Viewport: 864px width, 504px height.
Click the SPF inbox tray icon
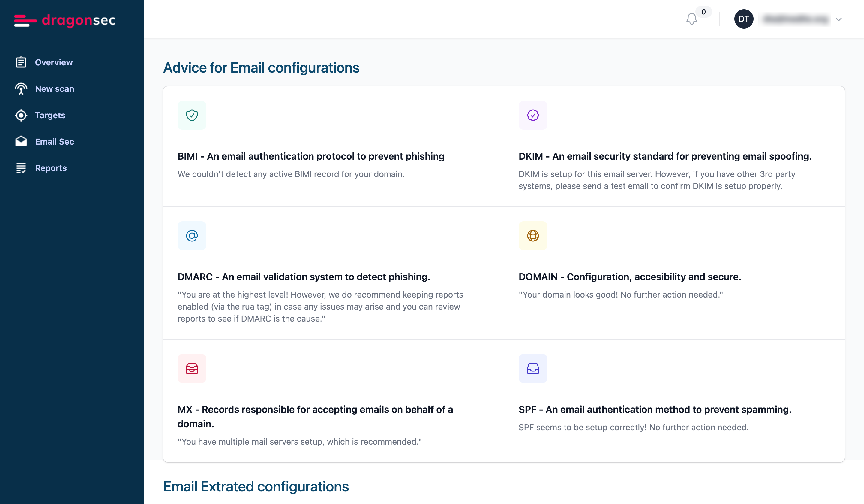[x=533, y=369]
